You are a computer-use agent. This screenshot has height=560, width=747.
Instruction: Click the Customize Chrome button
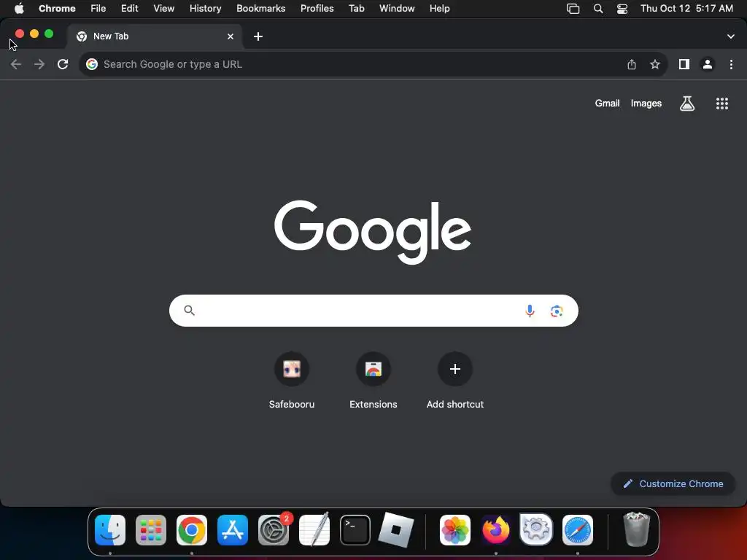coord(673,484)
